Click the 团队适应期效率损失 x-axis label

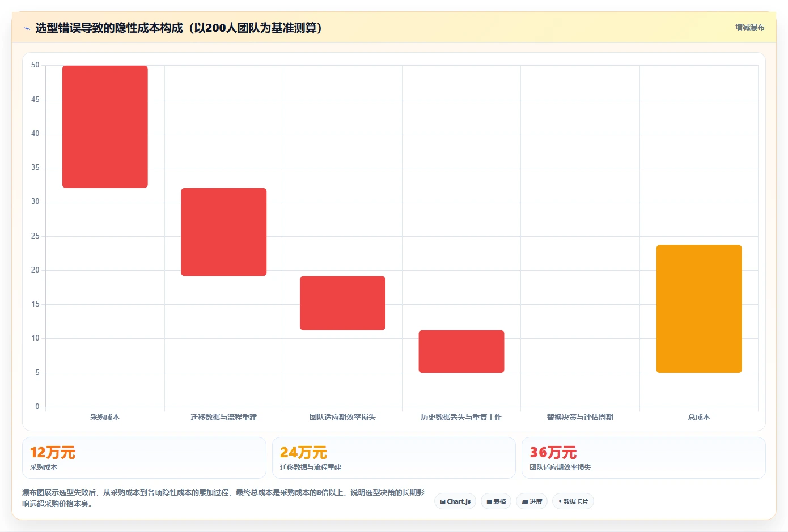pyautogui.click(x=342, y=417)
